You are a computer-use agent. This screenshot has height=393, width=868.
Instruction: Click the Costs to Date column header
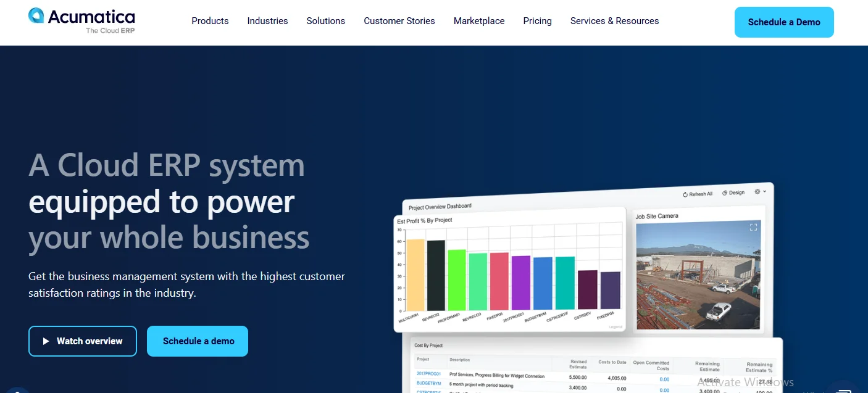coord(612,362)
